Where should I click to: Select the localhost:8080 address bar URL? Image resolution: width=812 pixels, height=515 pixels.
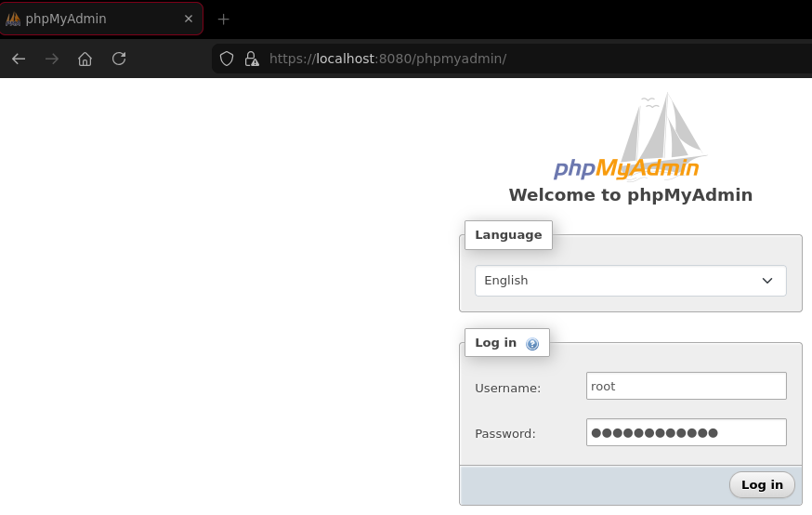(x=387, y=59)
